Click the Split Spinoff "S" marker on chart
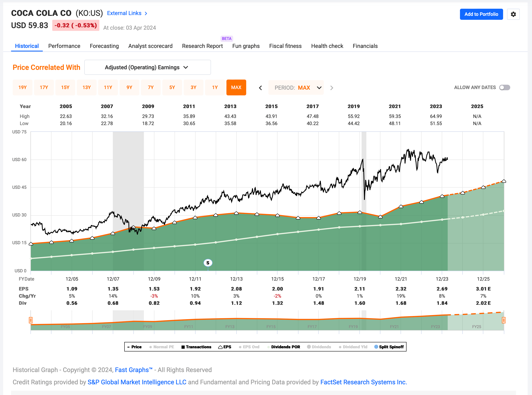Image resolution: width=532 pixels, height=395 pixels. pos(208,263)
